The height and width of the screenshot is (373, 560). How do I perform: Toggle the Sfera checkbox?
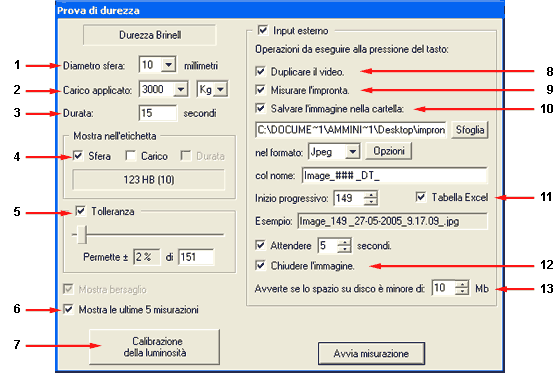(x=78, y=156)
